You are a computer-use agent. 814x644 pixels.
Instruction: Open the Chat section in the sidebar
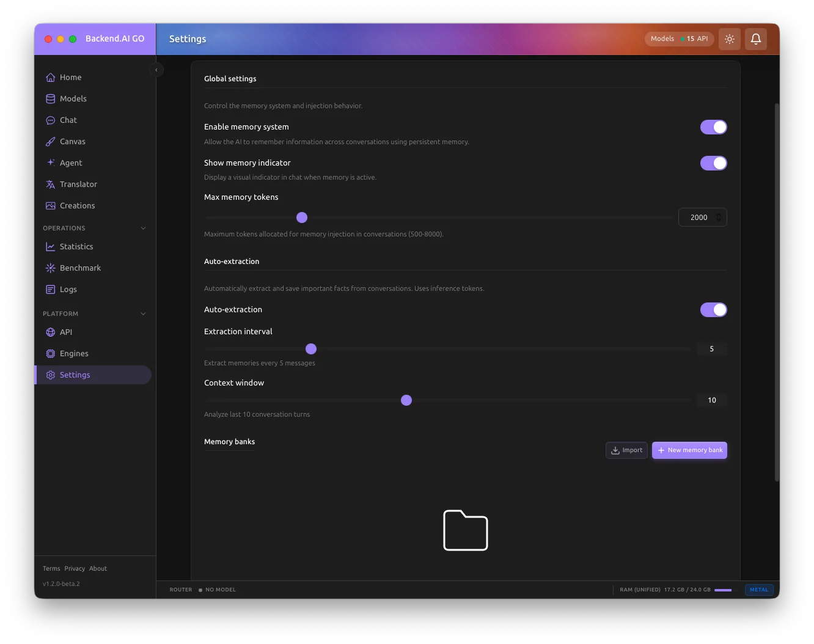click(x=68, y=120)
